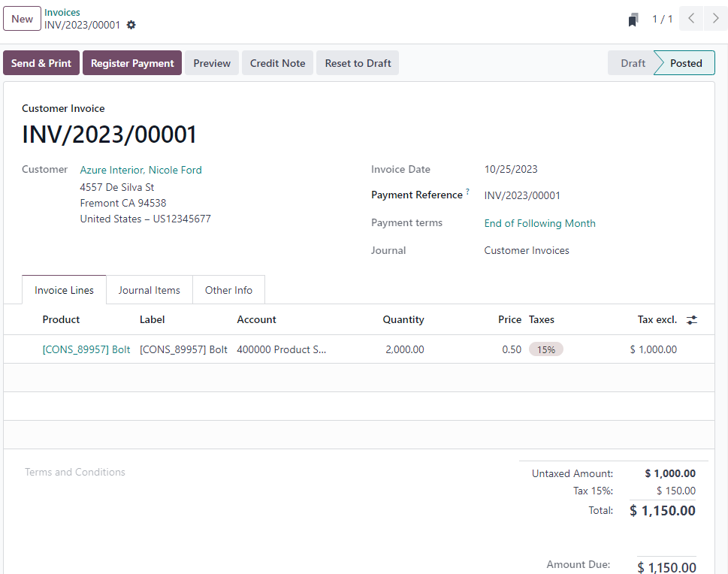
Task: Open the invoice Preview
Action: (212, 63)
